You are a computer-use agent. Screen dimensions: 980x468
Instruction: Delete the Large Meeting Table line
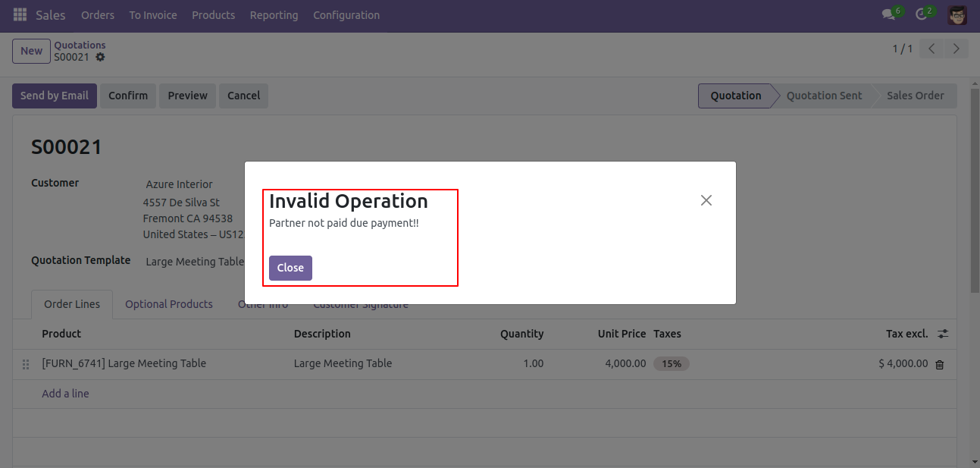[x=940, y=364]
